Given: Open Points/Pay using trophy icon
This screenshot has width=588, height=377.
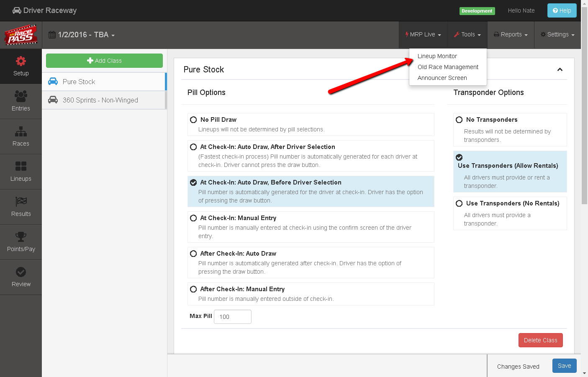Looking at the screenshot, I should coord(21,242).
